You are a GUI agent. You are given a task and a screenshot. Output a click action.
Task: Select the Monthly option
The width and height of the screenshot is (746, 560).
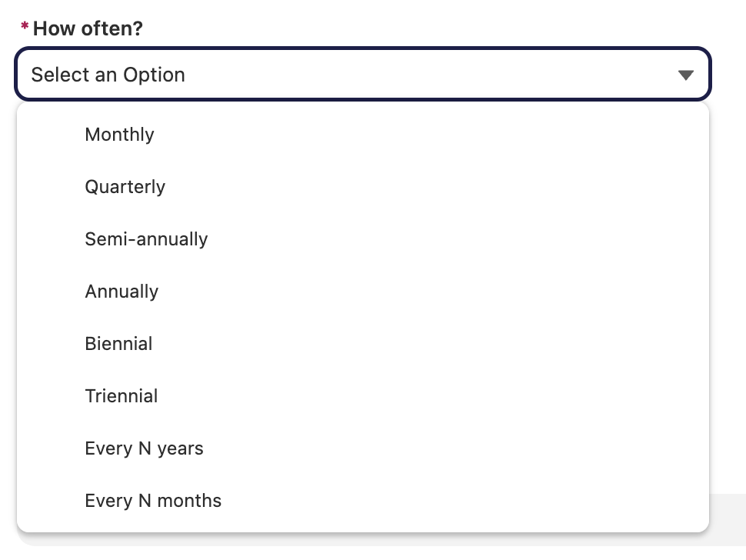pyautogui.click(x=362, y=135)
